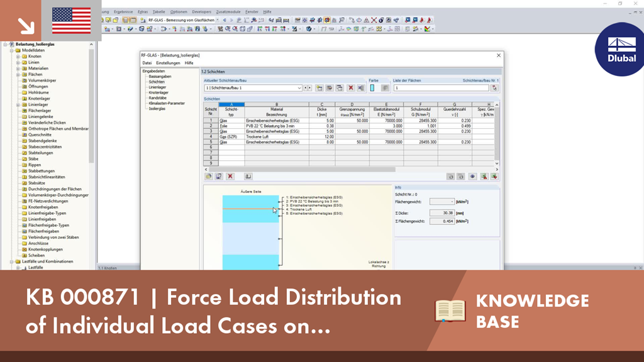
Task: Collapse the Modelldaten tree node
Action: tap(12, 50)
